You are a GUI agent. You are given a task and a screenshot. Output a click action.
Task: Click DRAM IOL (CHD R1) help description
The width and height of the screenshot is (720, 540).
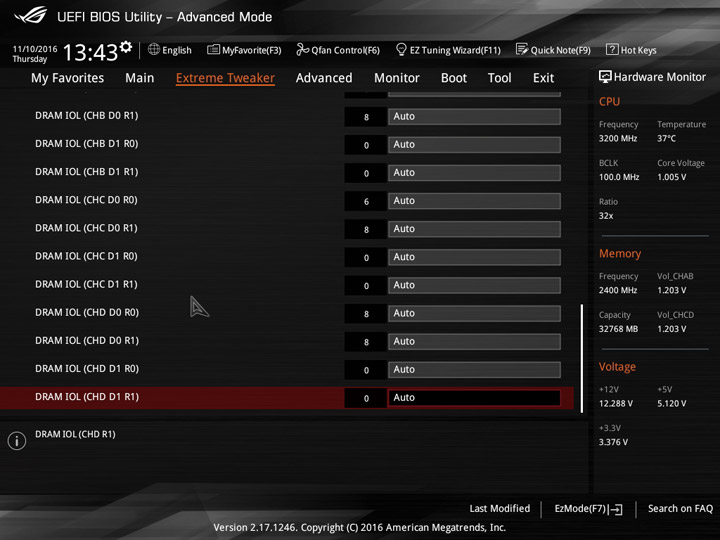pyautogui.click(x=75, y=434)
